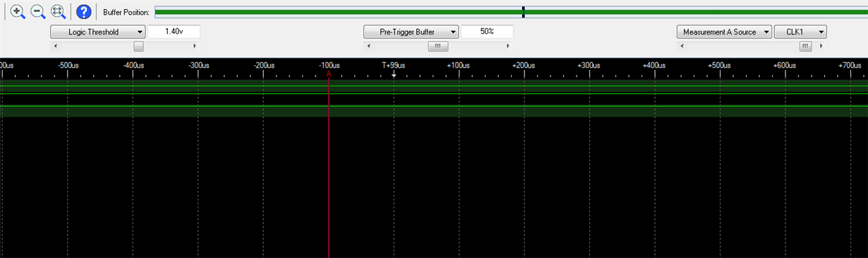Click left arrow of Measurement source slider
This screenshot has width=868, height=258.
click(682, 47)
